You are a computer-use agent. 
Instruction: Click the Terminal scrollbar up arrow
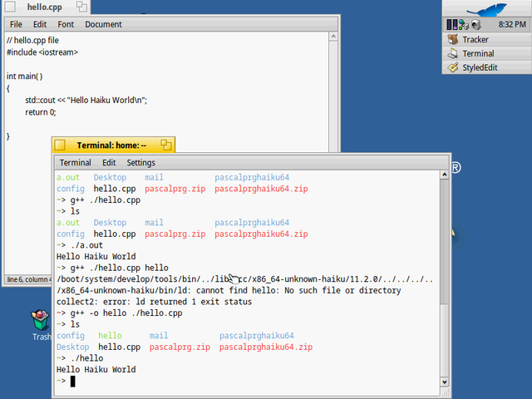pyautogui.click(x=445, y=175)
